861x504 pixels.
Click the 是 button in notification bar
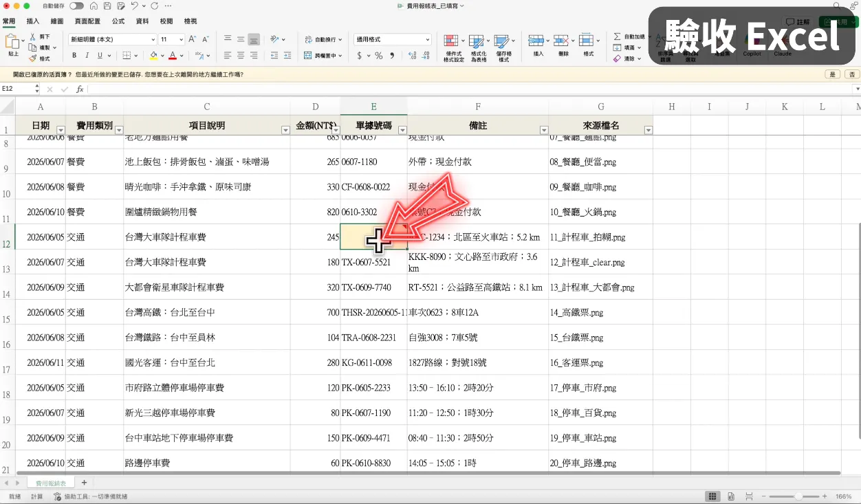tap(833, 74)
